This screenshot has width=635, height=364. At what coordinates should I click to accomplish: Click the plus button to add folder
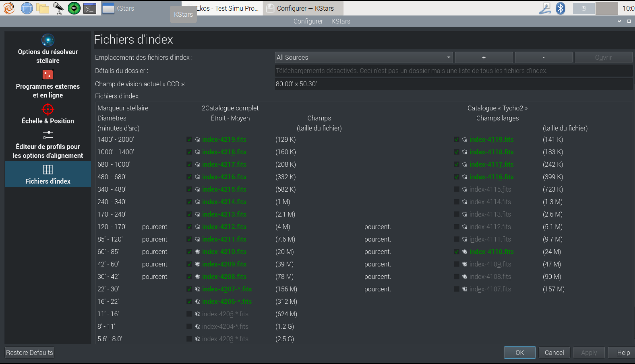(x=483, y=57)
